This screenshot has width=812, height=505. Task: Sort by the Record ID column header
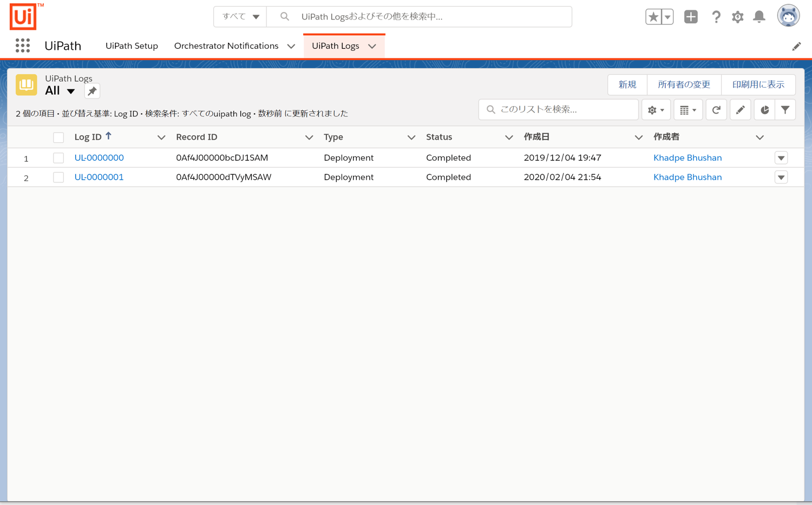point(197,137)
